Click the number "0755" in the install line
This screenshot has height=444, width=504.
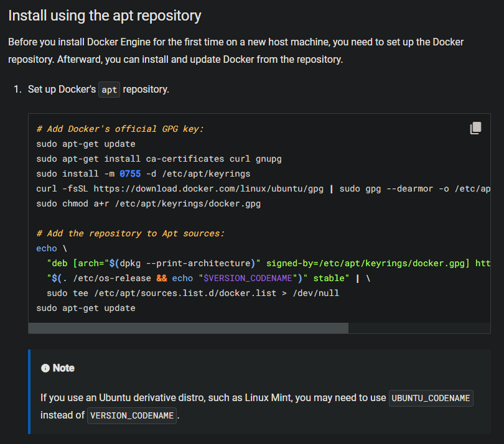pos(130,174)
